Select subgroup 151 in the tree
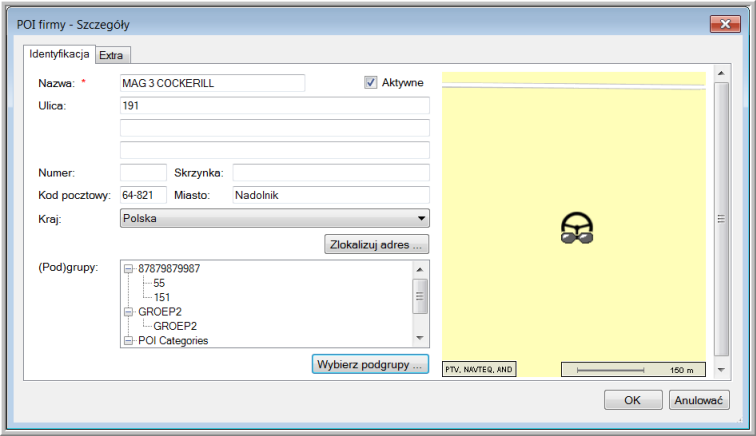The height and width of the screenshot is (436, 756). point(161,297)
